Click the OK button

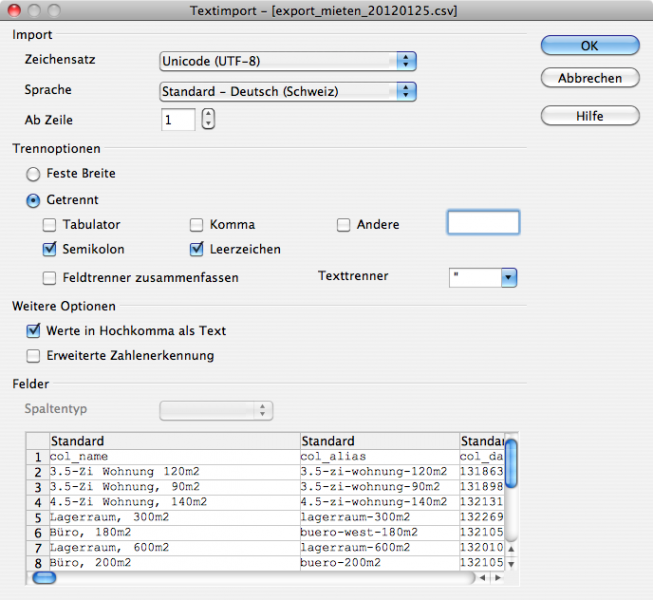tap(589, 45)
